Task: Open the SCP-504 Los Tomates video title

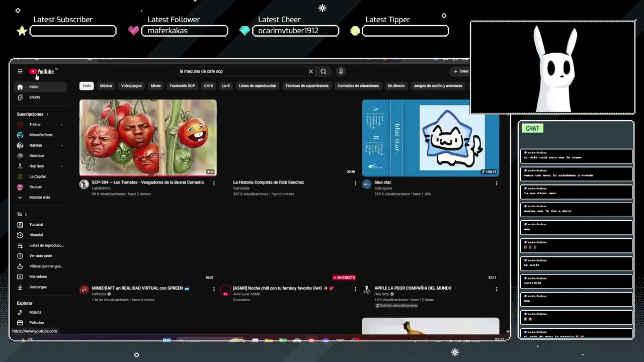Action: (x=148, y=183)
